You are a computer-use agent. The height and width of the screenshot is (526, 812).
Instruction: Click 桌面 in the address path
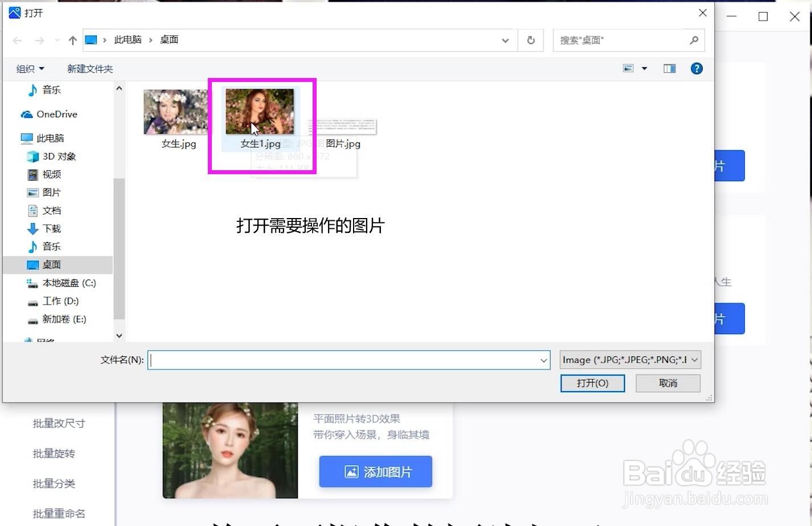[169, 40]
